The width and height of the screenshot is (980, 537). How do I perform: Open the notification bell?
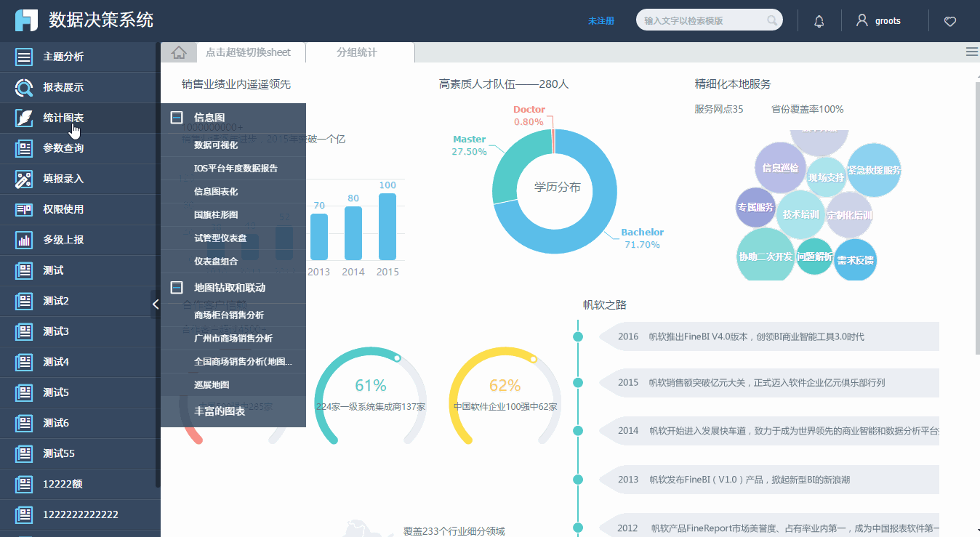[x=819, y=21]
